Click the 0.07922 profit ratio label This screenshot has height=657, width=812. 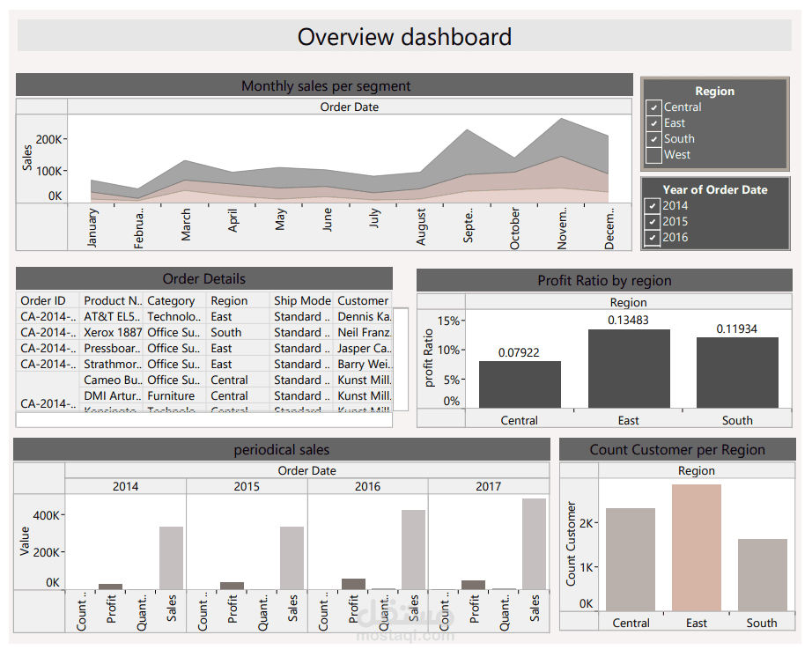pyautogui.click(x=519, y=353)
